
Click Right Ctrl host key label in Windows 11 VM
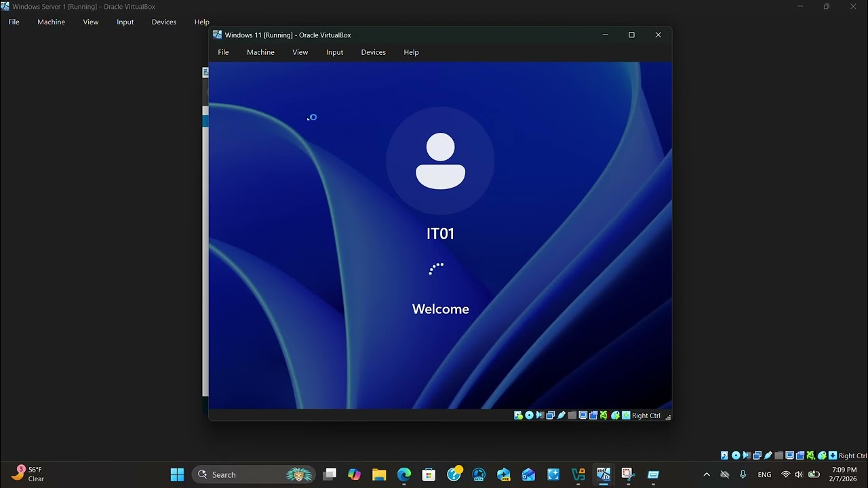click(646, 415)
